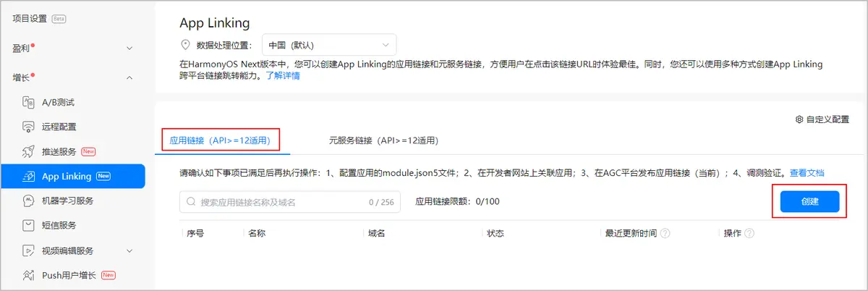Open A/B测试 sidebar icon
The height and width of the screenshot is (291, 868).
(29, 102)
